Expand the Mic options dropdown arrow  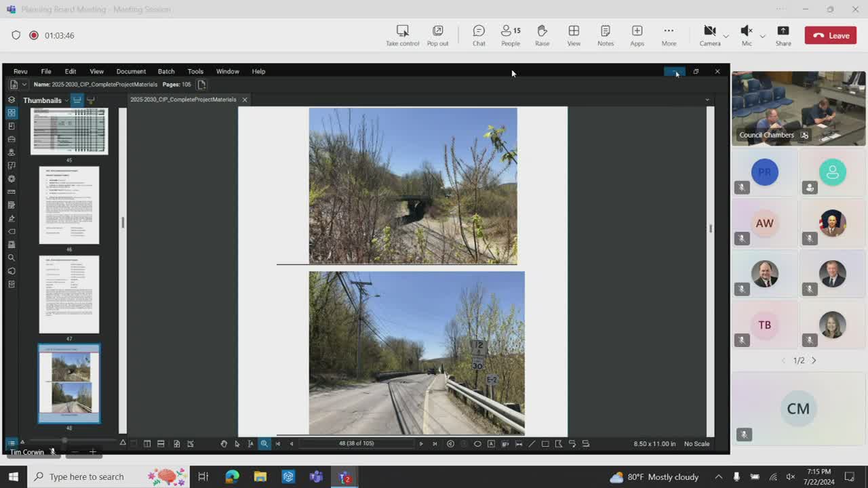tap(762, 36)
